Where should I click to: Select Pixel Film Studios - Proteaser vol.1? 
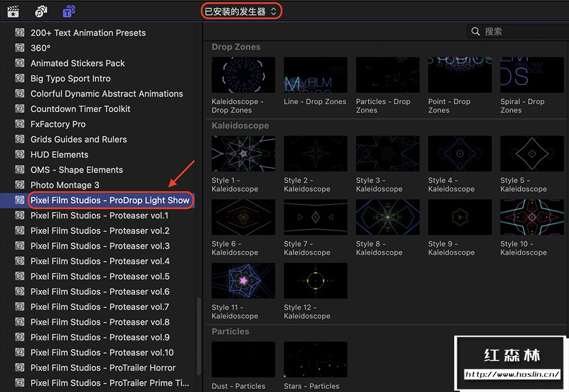point(100,215)
